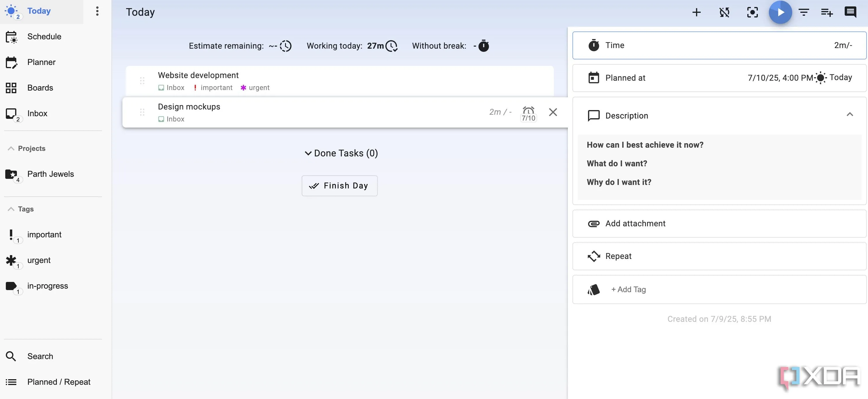Open Search from the sidebar
The width and height of the screenshot is (868, 399).
point(40,356)
